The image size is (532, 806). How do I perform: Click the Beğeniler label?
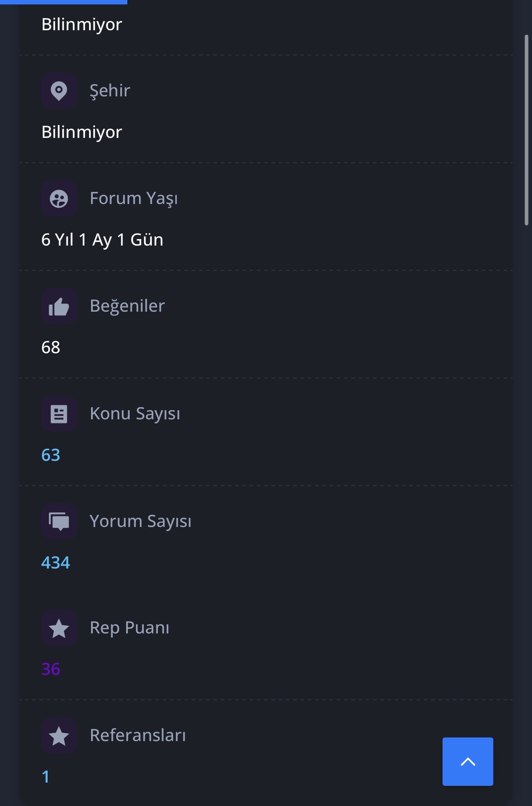coord(127,306)
